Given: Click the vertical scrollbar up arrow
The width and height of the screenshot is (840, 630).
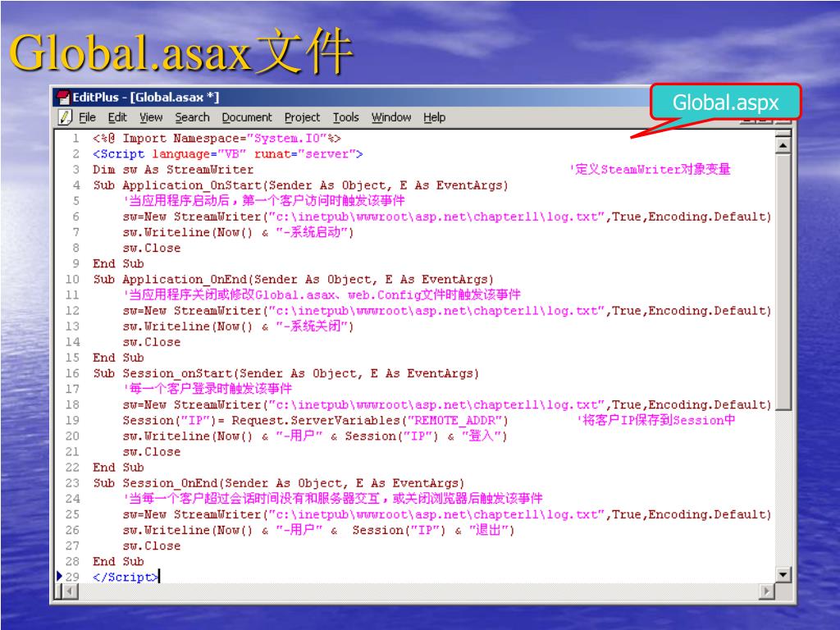Looking at the screenshot, I should [783, 145].
